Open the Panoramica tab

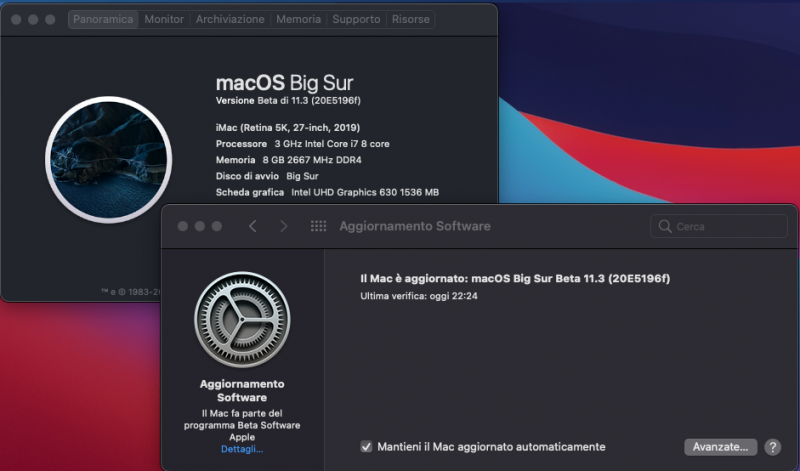[103, 19]
